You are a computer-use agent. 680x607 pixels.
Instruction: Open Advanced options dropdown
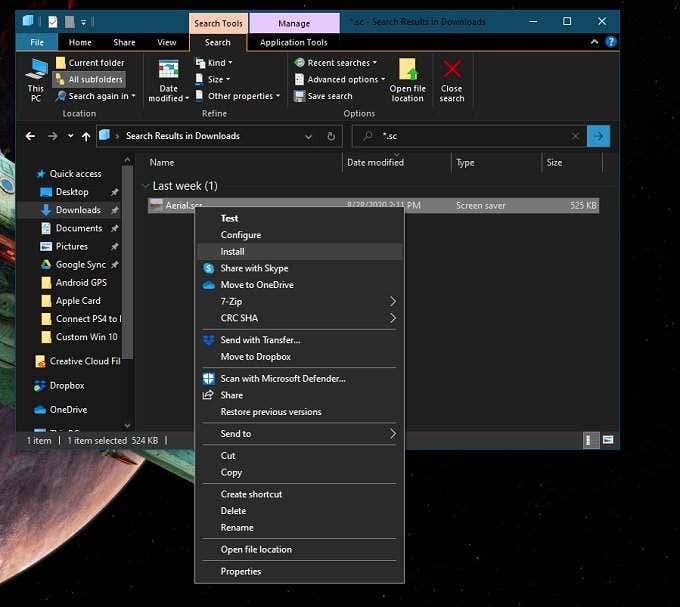click(340, 79)
